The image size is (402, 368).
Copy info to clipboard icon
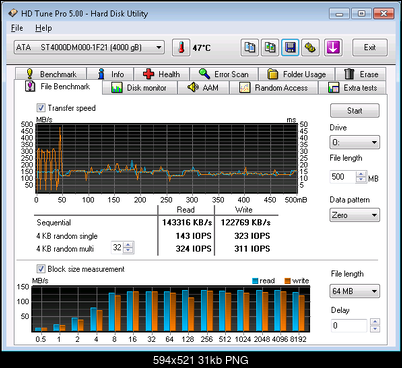click(x=250, y=48)
